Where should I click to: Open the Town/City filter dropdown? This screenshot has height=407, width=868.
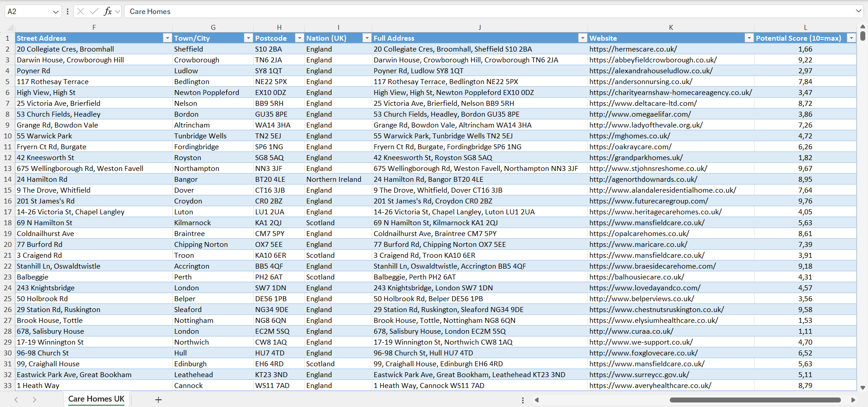248,38
